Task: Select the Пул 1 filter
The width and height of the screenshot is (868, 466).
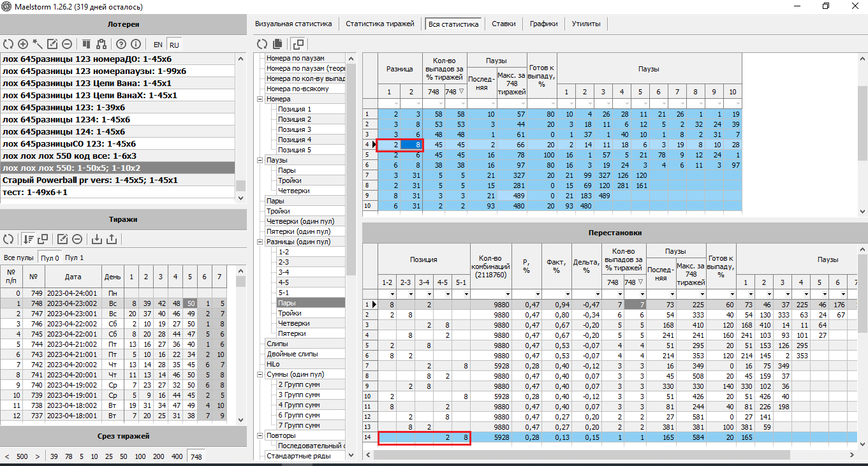Action: (74, 258)
